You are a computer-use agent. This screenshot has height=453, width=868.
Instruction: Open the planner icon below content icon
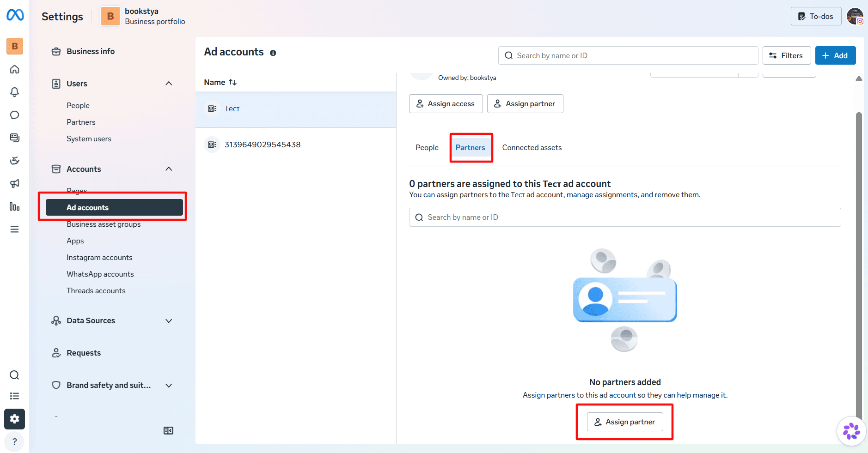coord(15,160)
